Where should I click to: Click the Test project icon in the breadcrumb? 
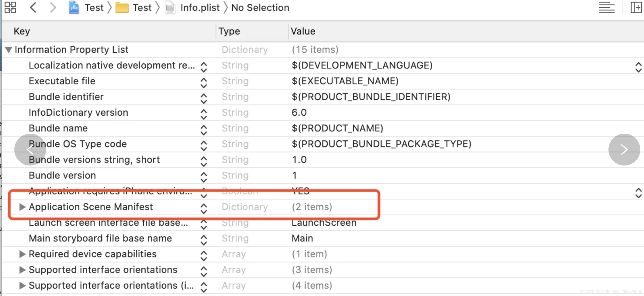[x=74, y=7]
